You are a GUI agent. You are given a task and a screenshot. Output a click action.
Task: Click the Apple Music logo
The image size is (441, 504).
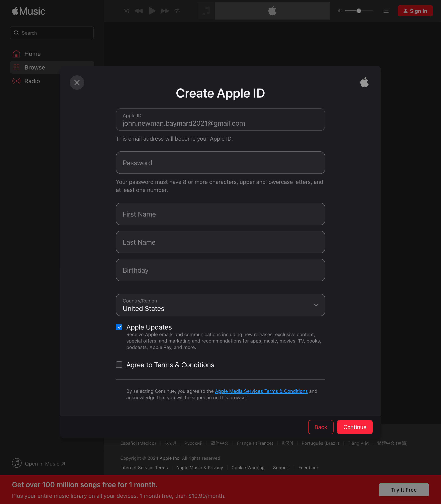tap(28, 11)
